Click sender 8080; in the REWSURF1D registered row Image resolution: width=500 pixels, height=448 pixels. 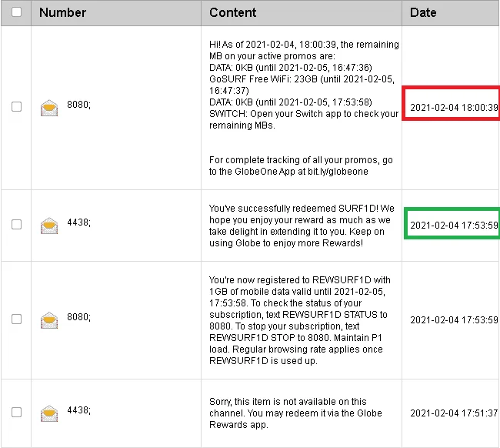[78, 316]
